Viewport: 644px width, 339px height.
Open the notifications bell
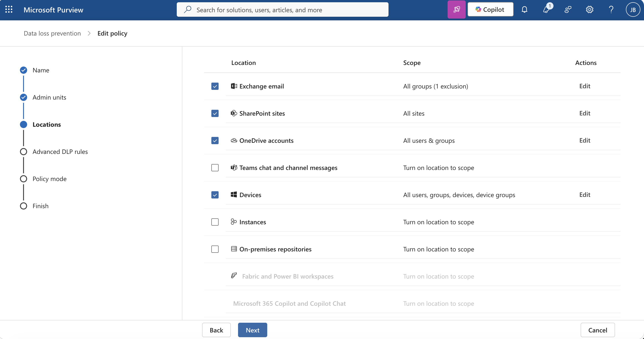(525, 10)
